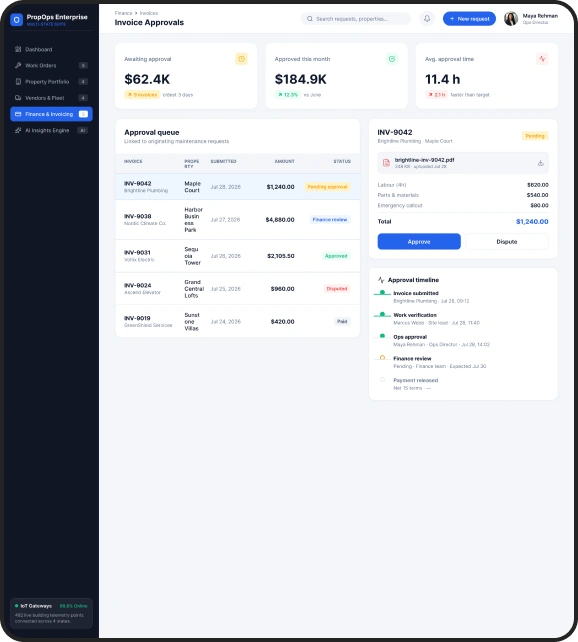
Task: Click the Awaiting approval clock icon
Action: [x=242, y=59]
